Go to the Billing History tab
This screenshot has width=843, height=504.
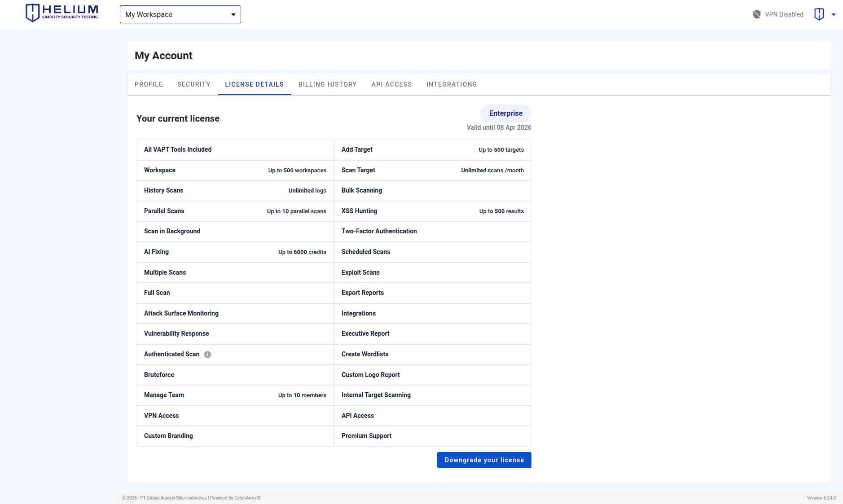pyautogui.click(x=327, y=84)
